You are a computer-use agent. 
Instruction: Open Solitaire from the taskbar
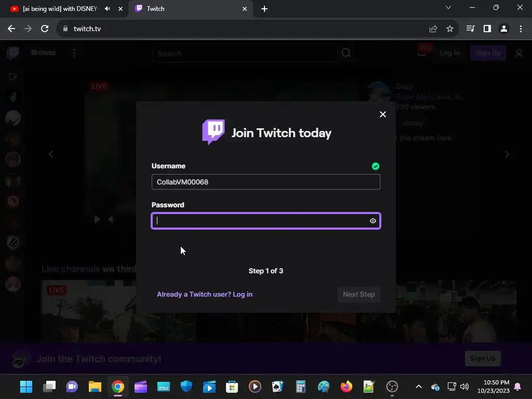point(277,387)
